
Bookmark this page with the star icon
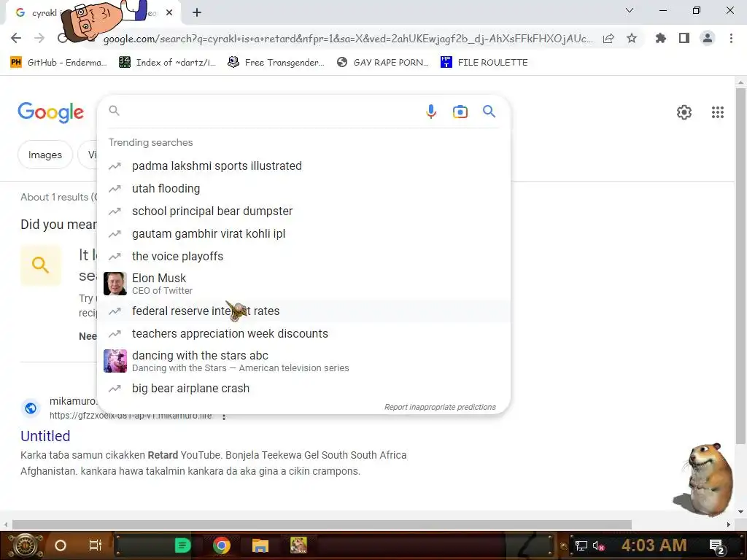[632, 38]
